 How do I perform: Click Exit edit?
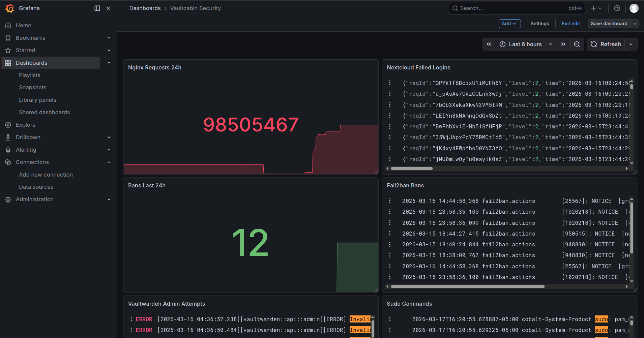(x=571, y=24)
